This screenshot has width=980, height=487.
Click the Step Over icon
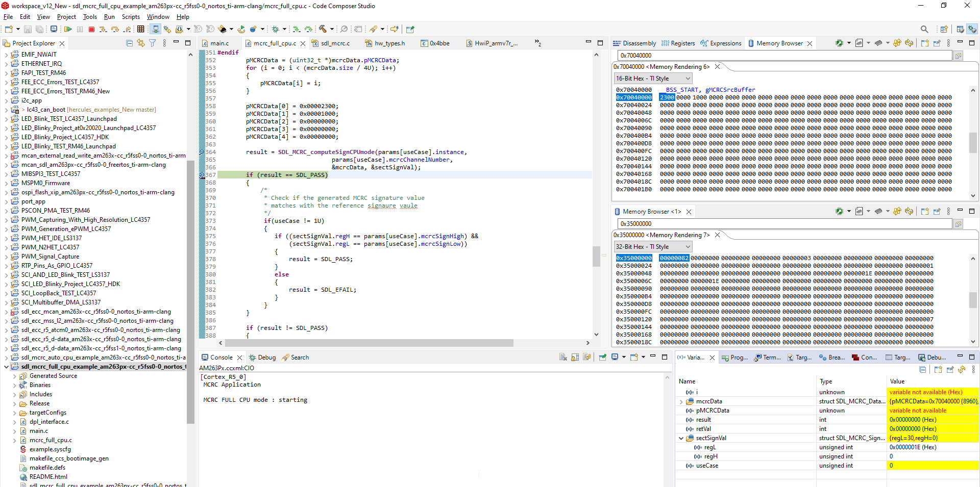(x=115, y=30)
